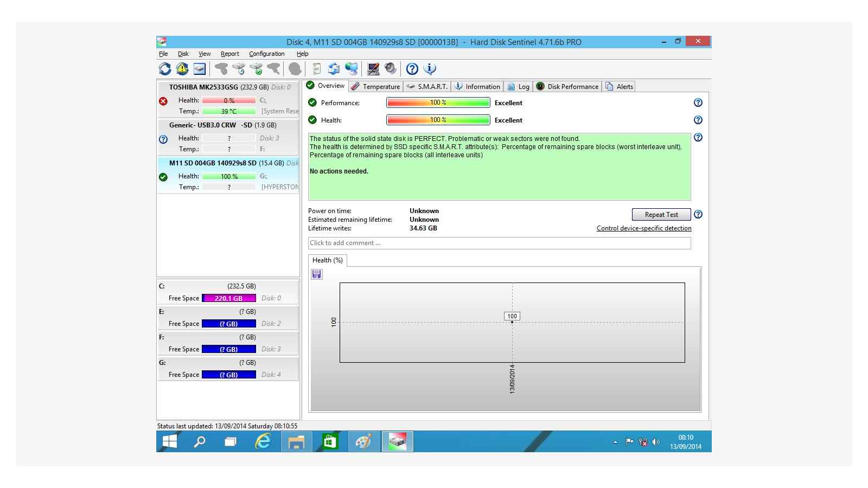868x488 pixels.
Task: Click the warning alert globe toolbar icon
Action: [182, 69]
